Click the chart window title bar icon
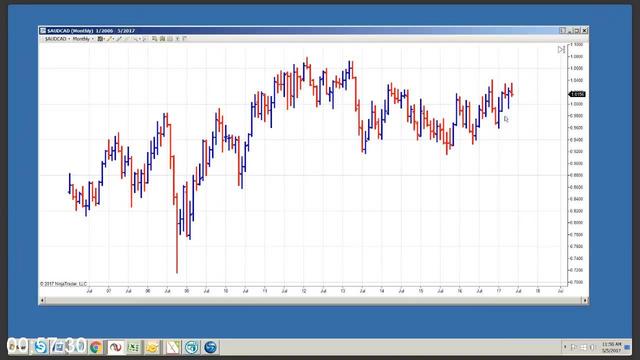 (42, 31)
